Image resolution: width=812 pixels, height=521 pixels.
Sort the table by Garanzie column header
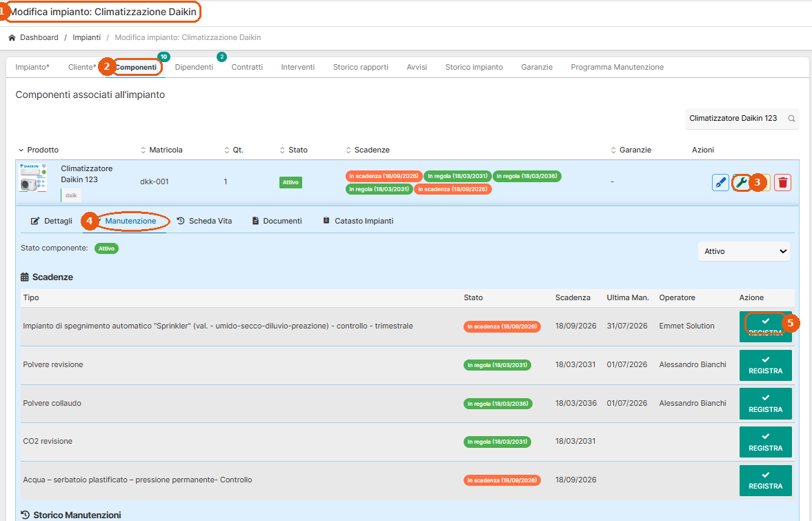coord(631,150)
